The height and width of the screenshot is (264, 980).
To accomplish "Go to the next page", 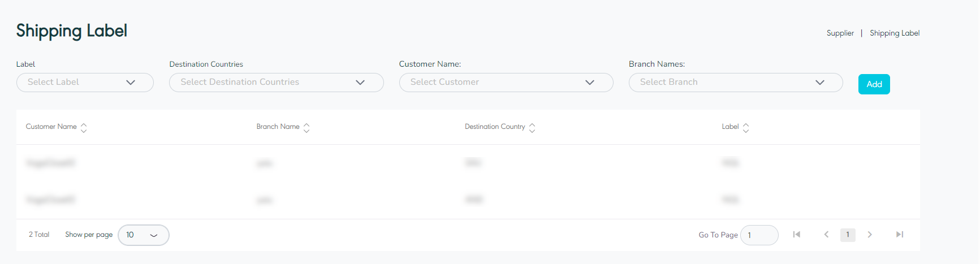I will point(870,235).
